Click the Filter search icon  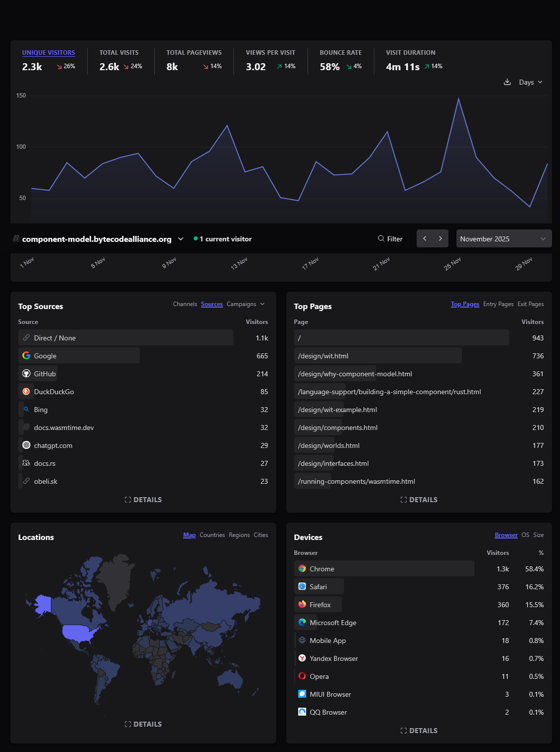coord(381,239)
